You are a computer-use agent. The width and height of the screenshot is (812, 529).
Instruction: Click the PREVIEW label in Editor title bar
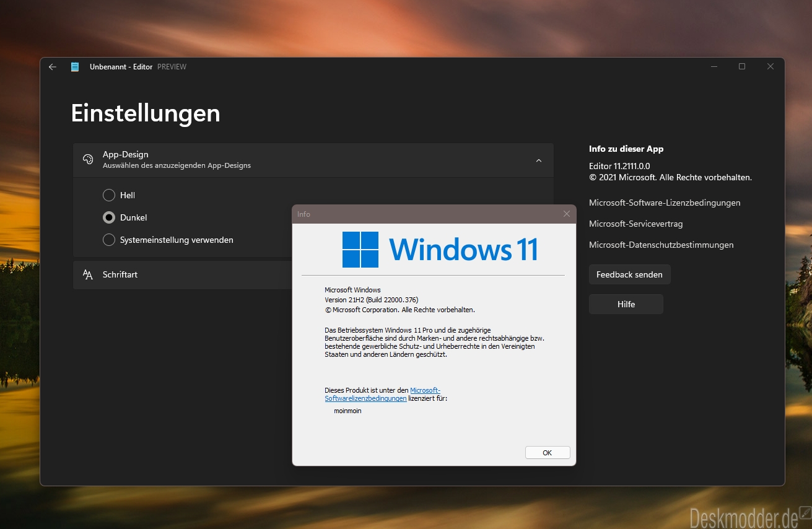tap(172, 67)
